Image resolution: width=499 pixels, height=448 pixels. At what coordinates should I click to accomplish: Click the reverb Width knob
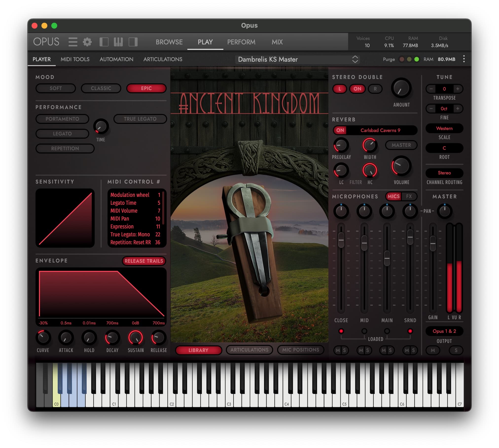pos(370,145)
